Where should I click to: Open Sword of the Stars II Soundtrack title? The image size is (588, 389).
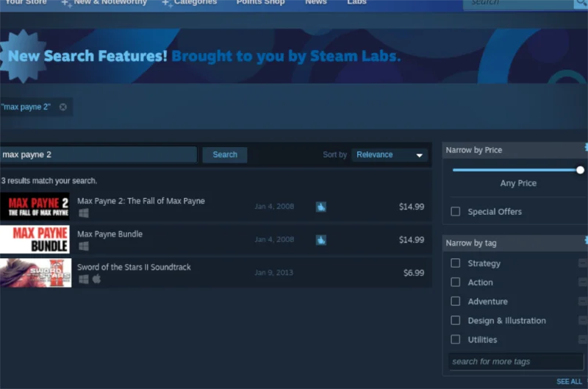(x=134, y=267)
